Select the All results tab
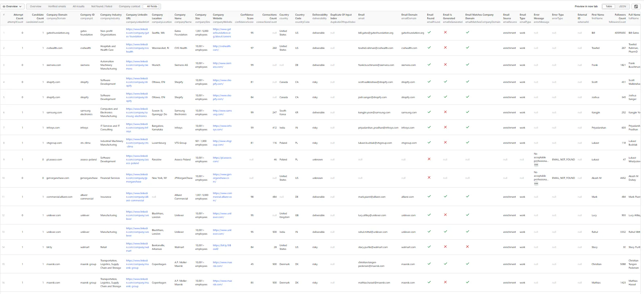The height and width of the screenshot is (294, 644). coord(79,6)
